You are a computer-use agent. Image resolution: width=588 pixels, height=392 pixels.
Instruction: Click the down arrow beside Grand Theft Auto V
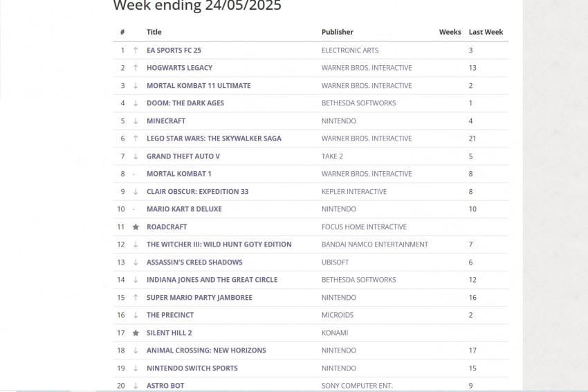click(x=136, y=157)
